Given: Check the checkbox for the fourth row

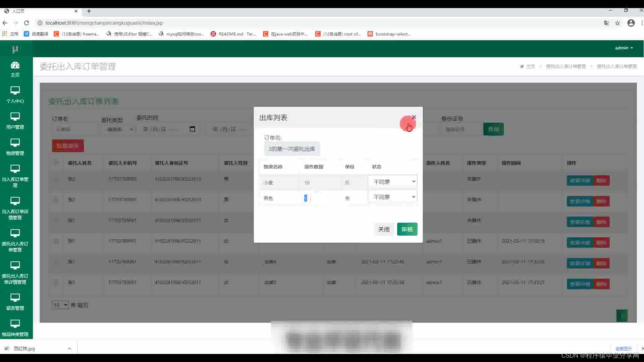Looking at the screenshot, I should point(56,241).
